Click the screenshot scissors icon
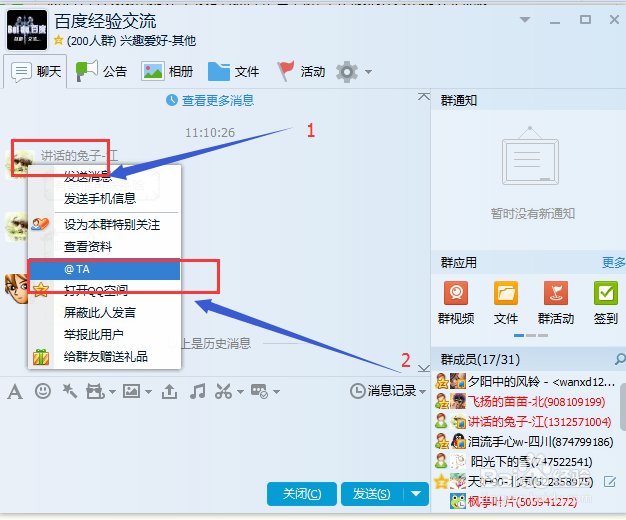 click(224, 391)
